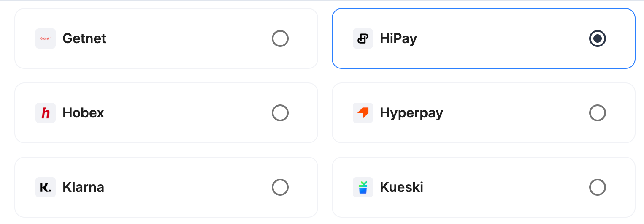The width and height of the screenshot is (644, 224).
Task: Choose the Hobex radio button
Action: pos(280,113)
